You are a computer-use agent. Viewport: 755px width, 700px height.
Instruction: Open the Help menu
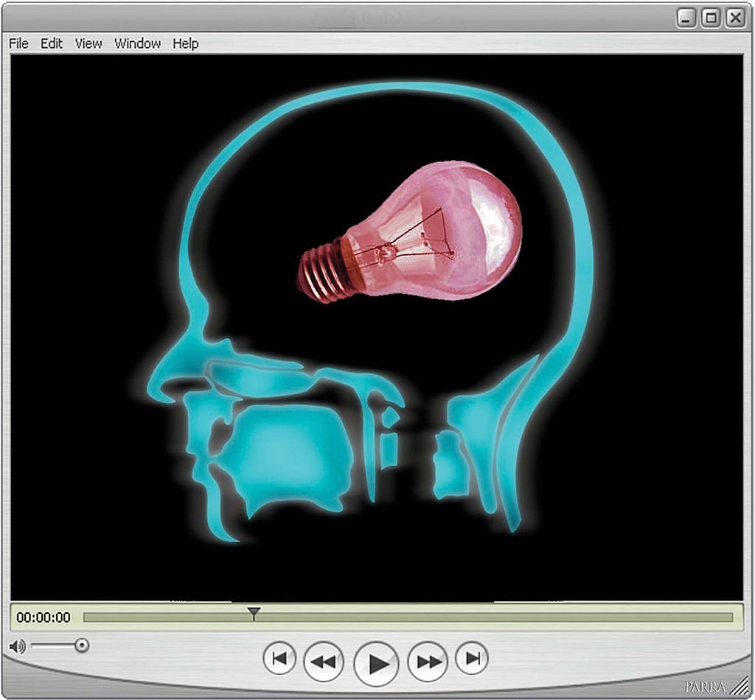tap(186, 43)
